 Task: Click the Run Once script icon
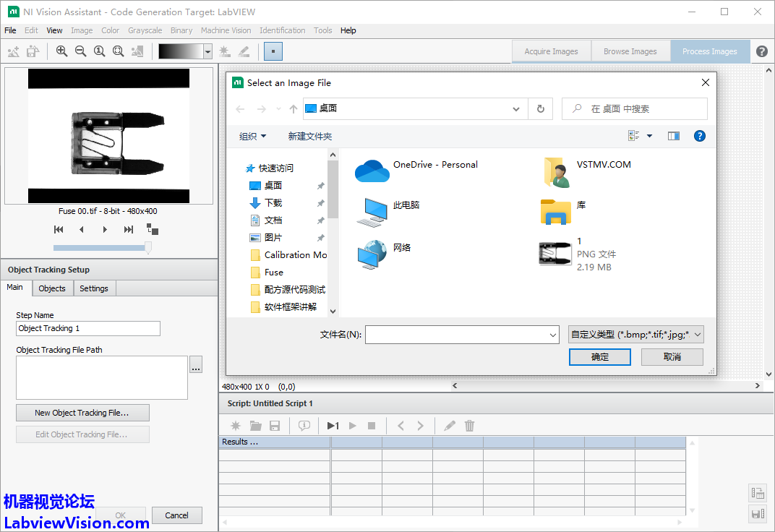coord(333,426)
